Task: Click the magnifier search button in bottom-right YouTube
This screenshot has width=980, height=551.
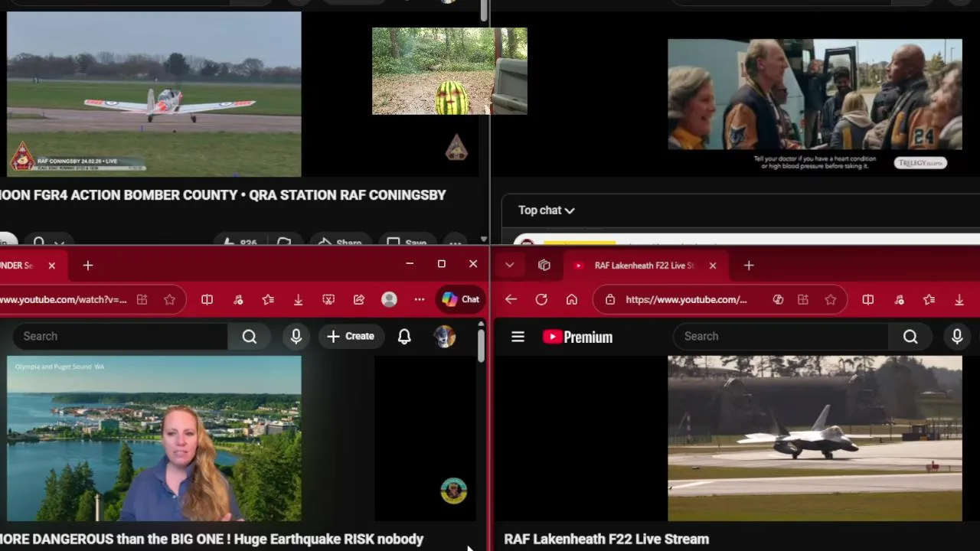Action: pos(910,336)
